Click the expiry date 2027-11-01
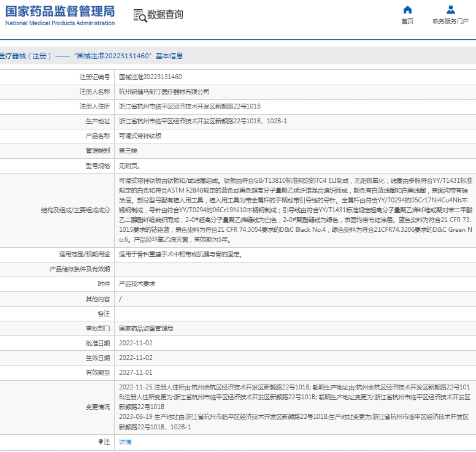This screenshot has height=452, width=476. pyautogui.click(x=136, y=372)
